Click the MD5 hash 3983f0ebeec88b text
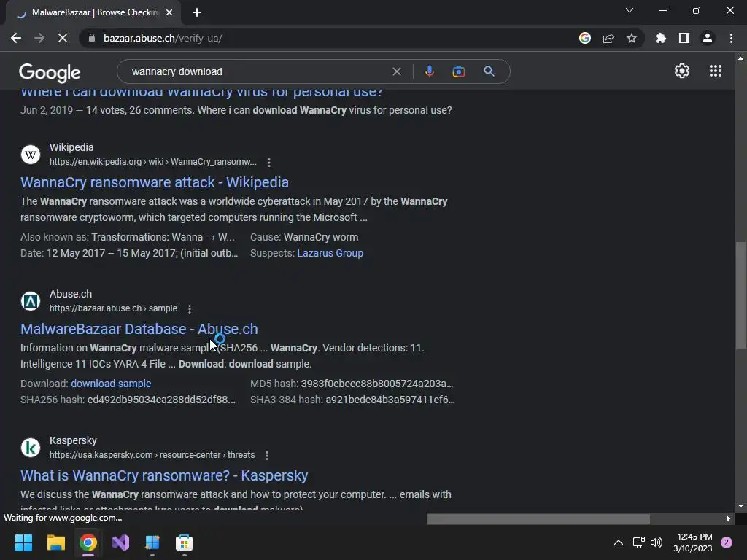 coord(352,384)
